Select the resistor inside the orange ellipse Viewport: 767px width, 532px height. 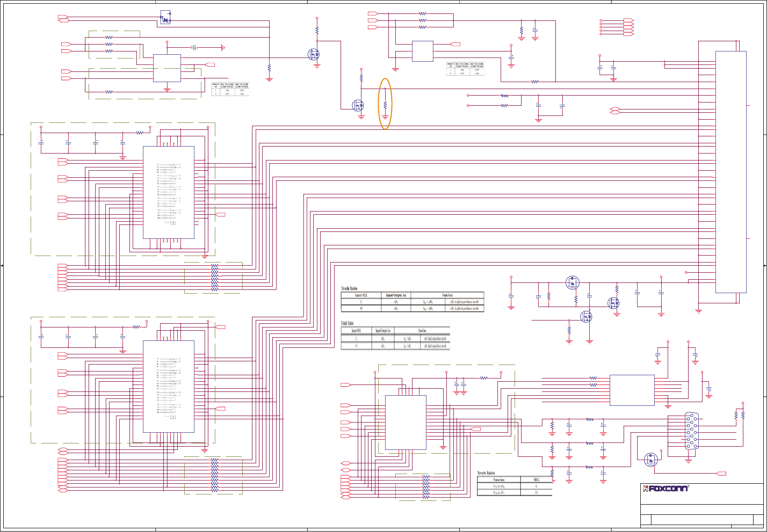coord(385,107)
